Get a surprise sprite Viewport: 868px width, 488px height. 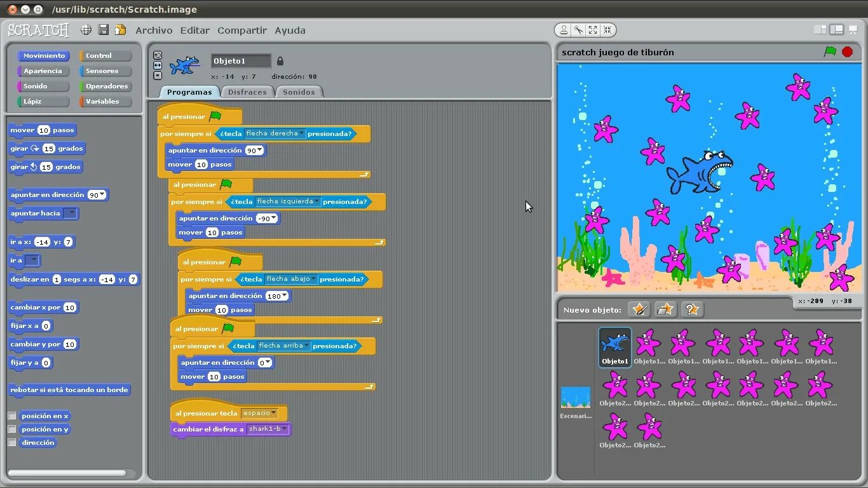coord(691,309)
